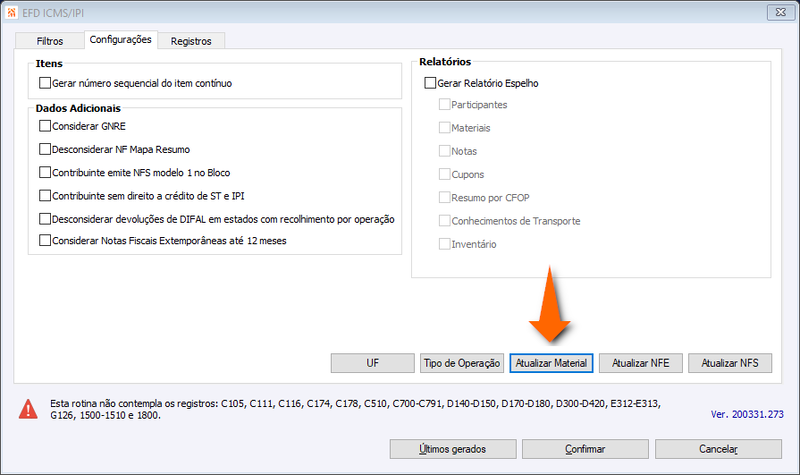This screenshot has width=800, height=475.
Task: Enable Considerar Notas Fiscais Extemporâneas até 12 meses
Action: (45, 240)
